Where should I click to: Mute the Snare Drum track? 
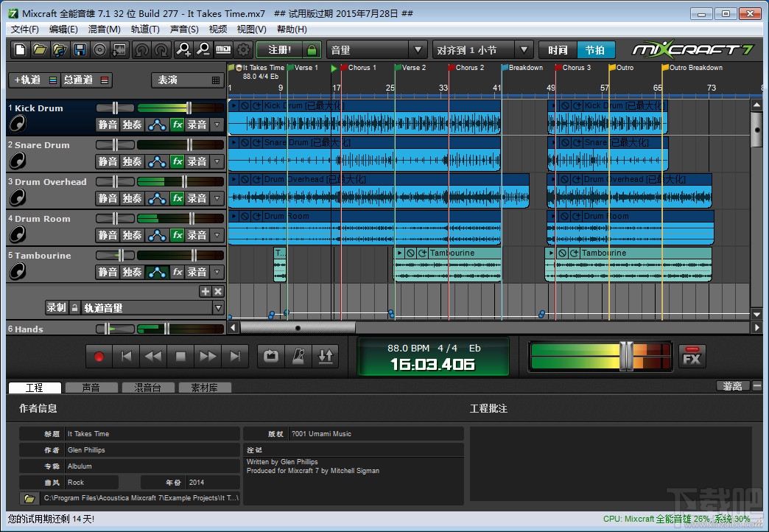(108, 161)
